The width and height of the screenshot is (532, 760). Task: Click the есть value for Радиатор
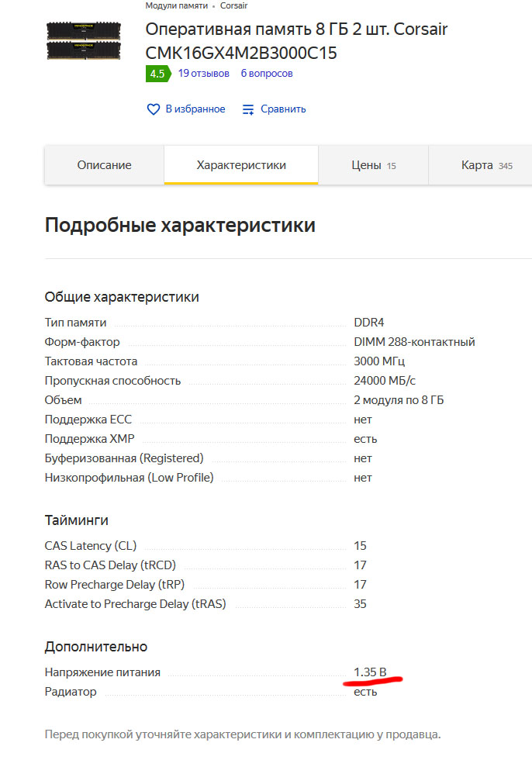pyautogui.click(x=365, y=692)
